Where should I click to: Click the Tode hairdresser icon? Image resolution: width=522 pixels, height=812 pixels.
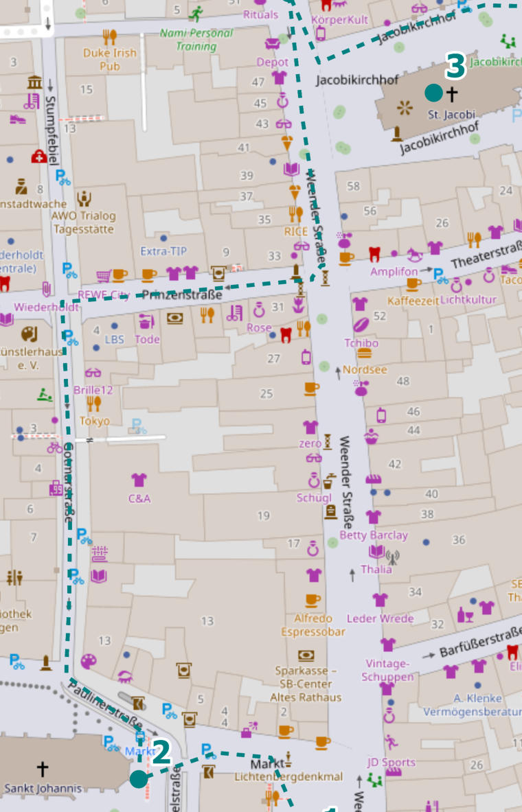click(x=147, y=322)
